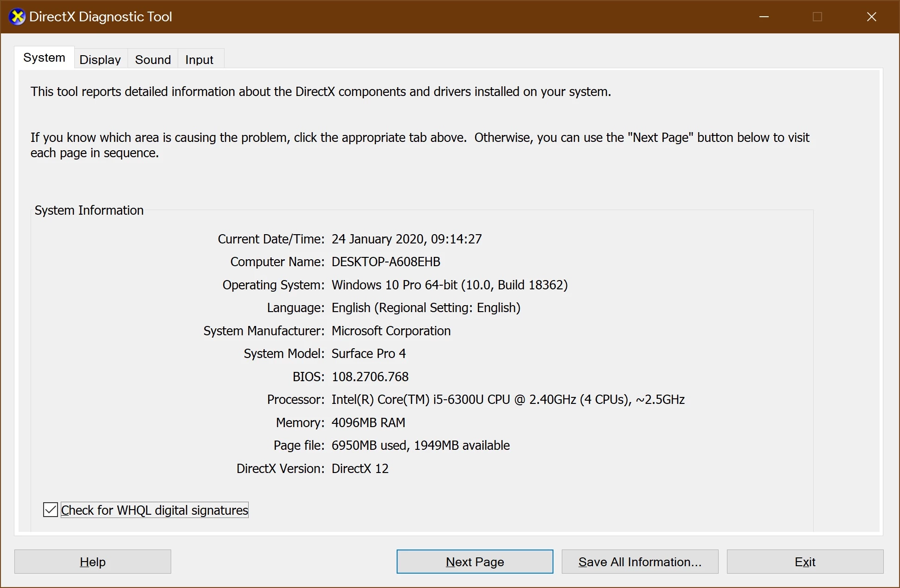Screen dimensions: 900x588
Task: Click the Surface Pro 4 model value
Action: point(368,354)
